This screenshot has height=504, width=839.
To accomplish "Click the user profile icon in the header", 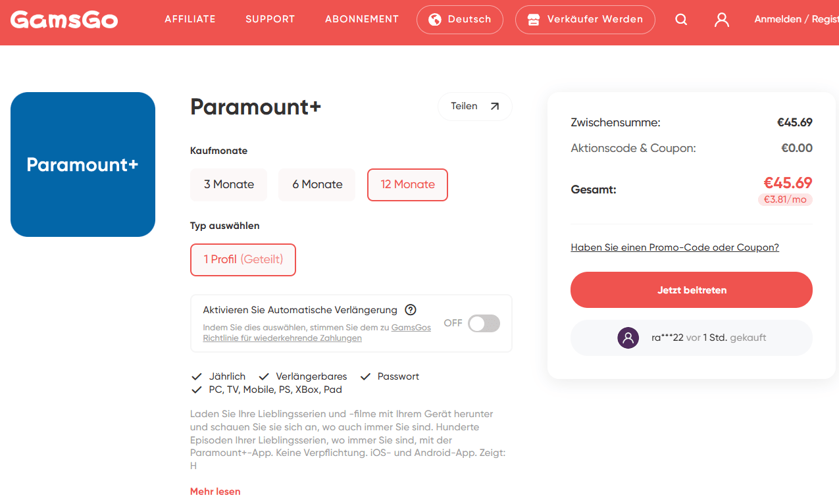I will (721, 20).
